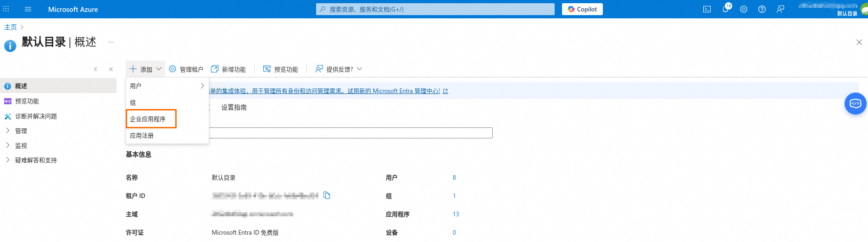The image size is (868, 242).
Task: Open the hamburger portal menu
Action: pos(28,9)
